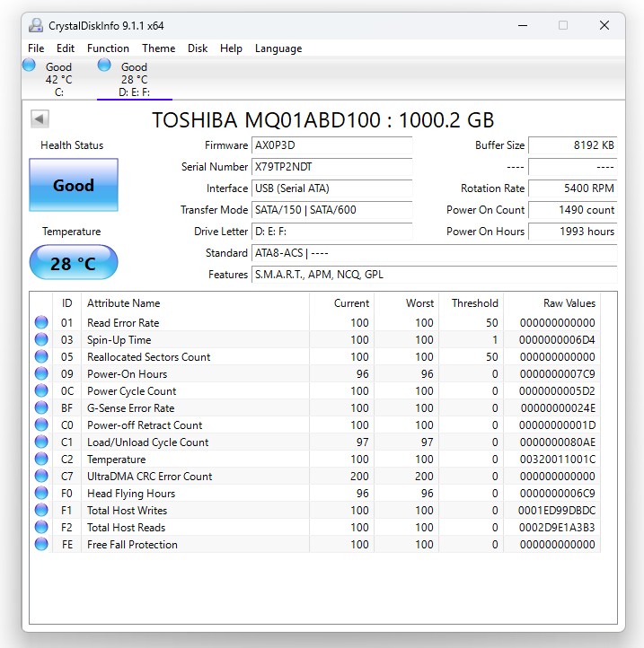Click the disk title TOSHIBA MQ01ABD100

tap(323, 120)
